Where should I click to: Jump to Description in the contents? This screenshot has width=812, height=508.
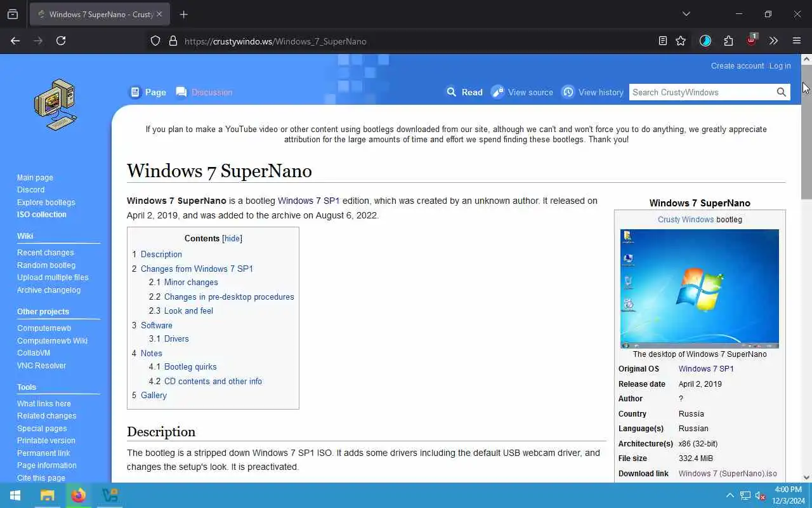pyautogui.click(x=161, y=254)
